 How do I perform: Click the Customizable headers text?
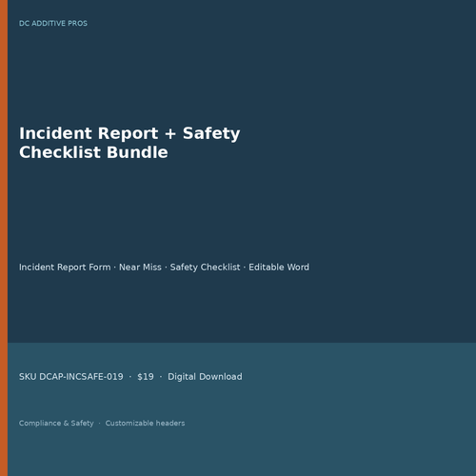pyautogui.click(x=145, y=423)
